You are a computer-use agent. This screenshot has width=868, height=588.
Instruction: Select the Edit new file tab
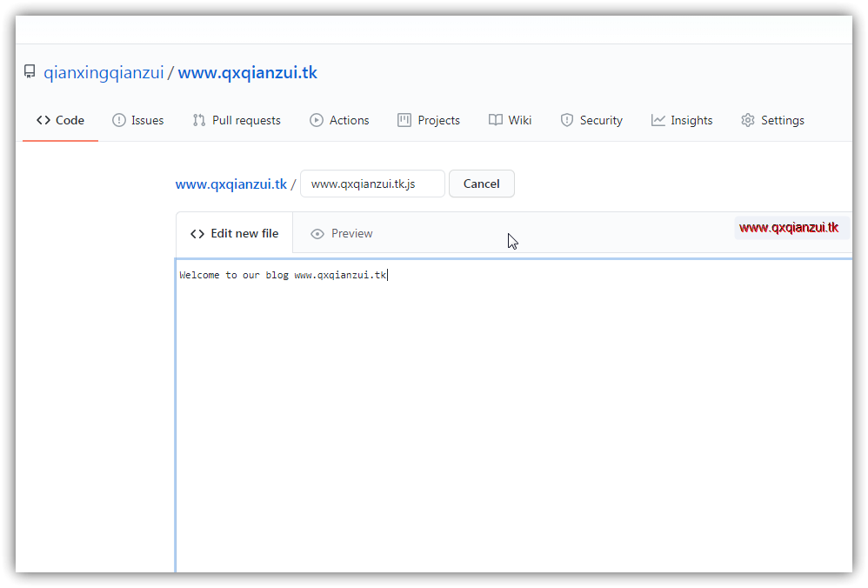(244, 233)
